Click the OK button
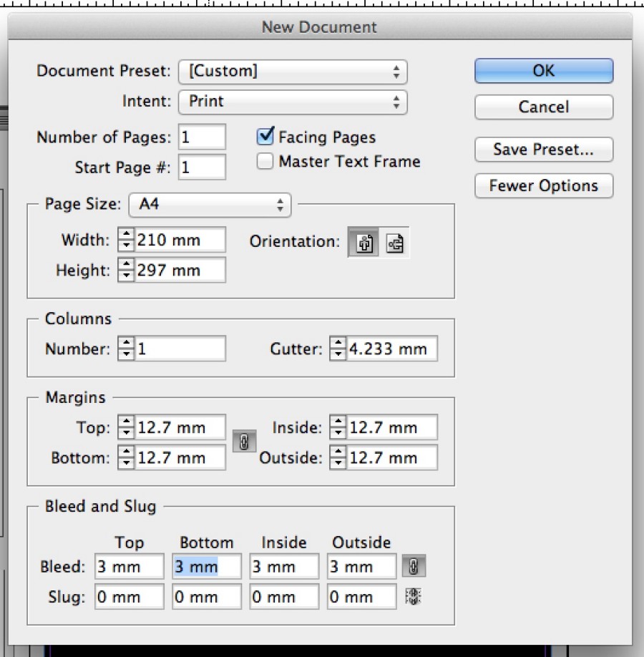The width and height of the screenshot is (644, 657). tap(543, 70)
